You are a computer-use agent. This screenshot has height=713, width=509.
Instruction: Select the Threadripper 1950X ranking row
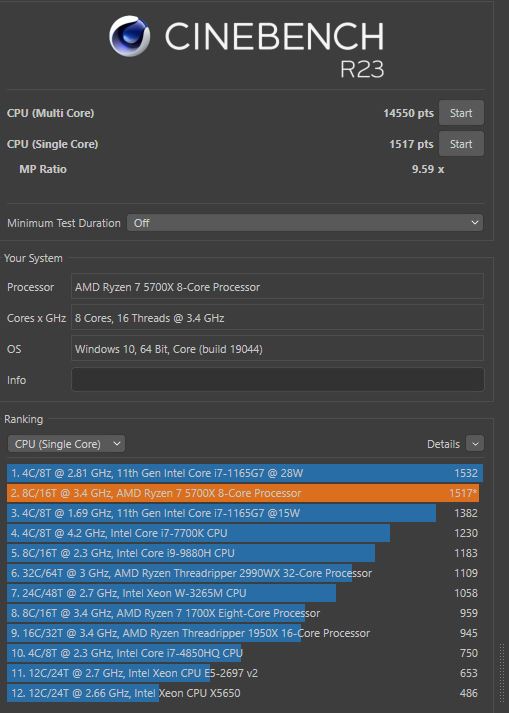245,633
